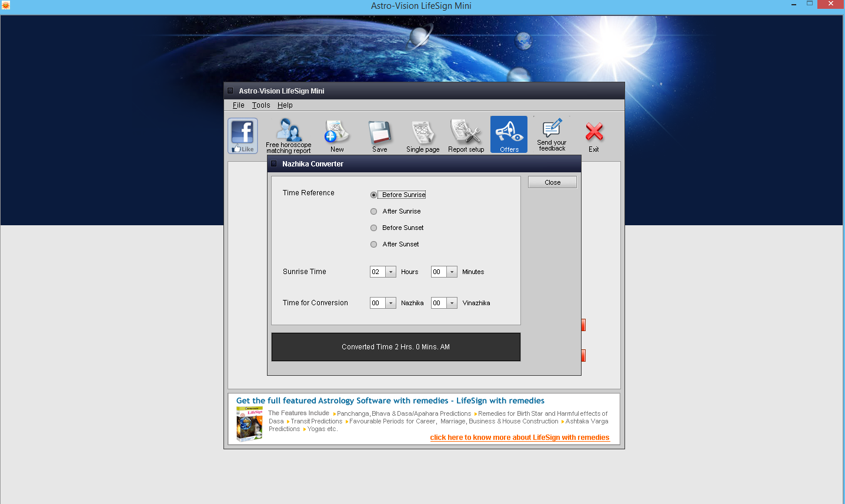Open the File menu
Viewport: 845px width, 504px height.
(239, 105)
